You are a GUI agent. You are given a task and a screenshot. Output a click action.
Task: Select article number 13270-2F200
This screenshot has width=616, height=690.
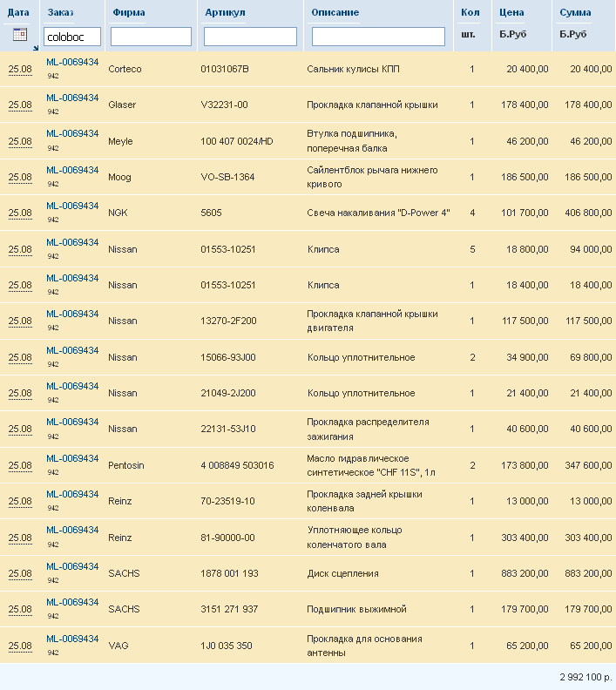(228, 321)
